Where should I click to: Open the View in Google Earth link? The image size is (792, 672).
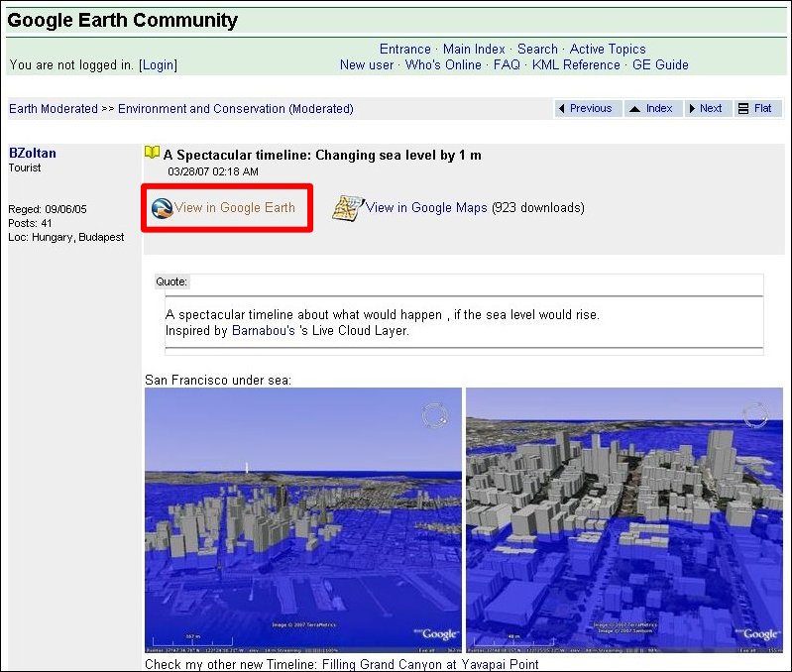point(235,207)
